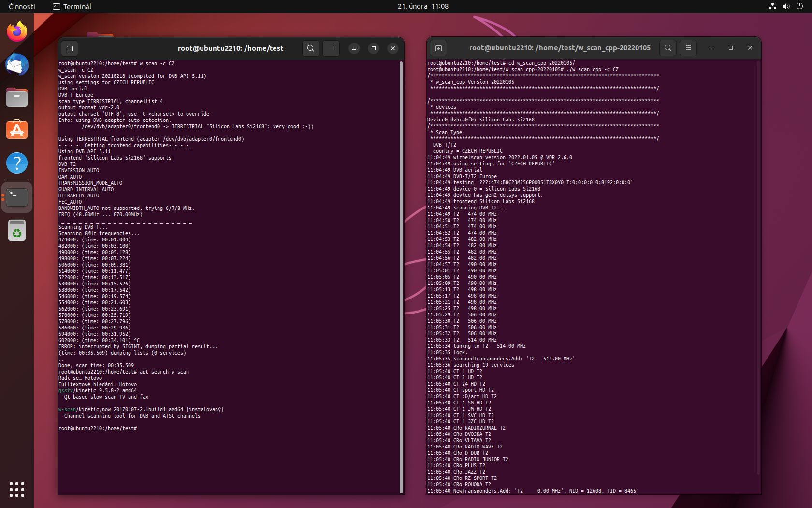Open new tab in left terminal window

click(x=70, y=48)
